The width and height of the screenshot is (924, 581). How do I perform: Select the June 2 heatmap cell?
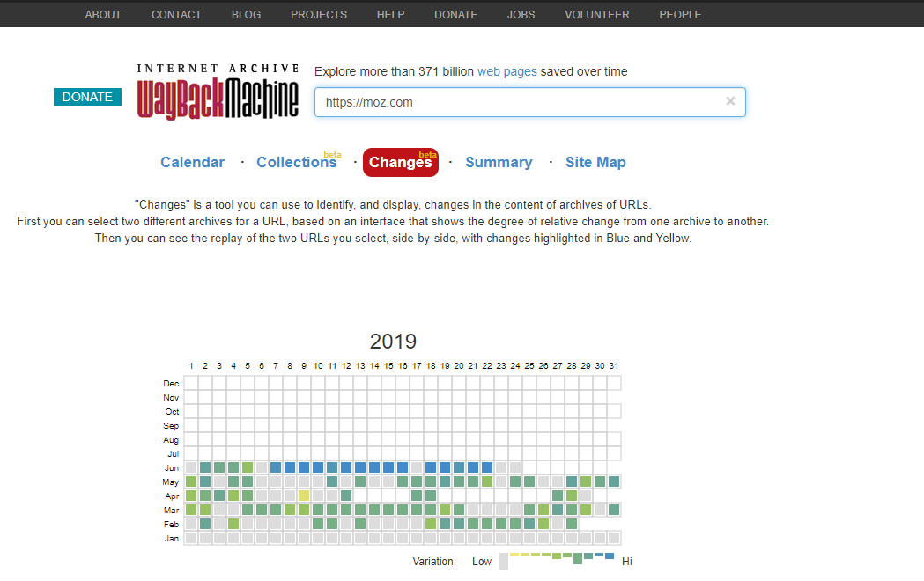click(205, 467)
